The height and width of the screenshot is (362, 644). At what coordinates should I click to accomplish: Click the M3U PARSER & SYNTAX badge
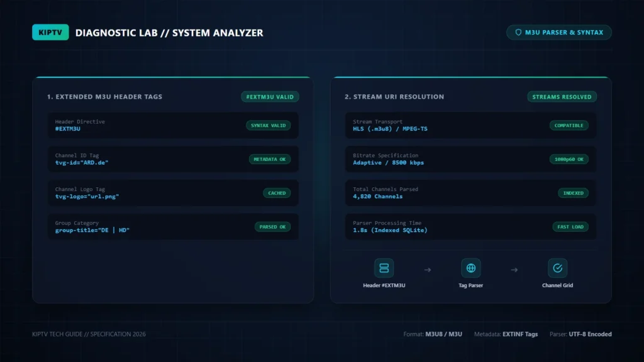click(559, 33)
